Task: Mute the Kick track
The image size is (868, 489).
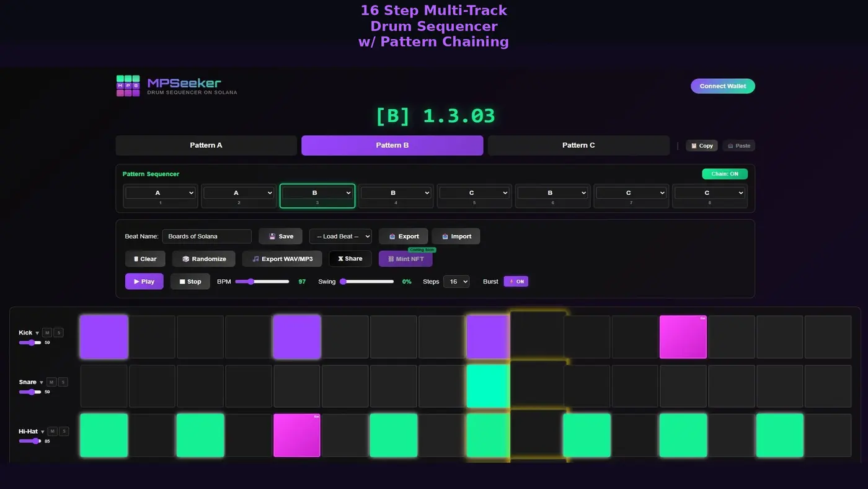Action: 47,333
